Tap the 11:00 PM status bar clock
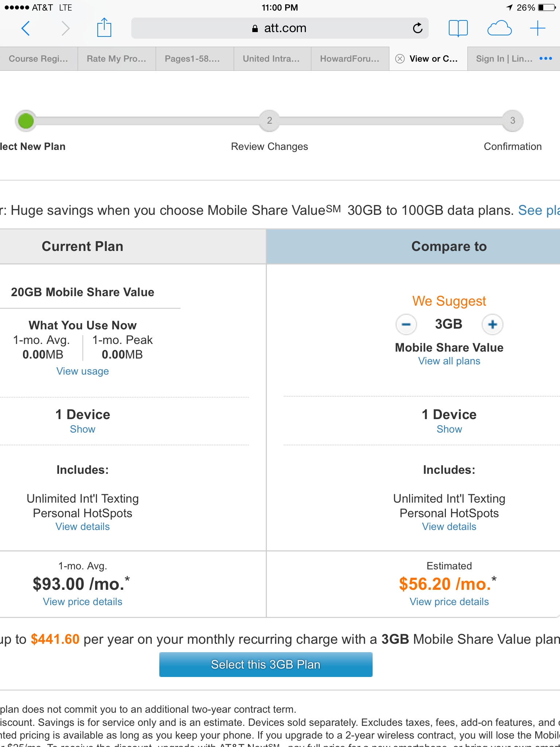 [x=280, y=8]
